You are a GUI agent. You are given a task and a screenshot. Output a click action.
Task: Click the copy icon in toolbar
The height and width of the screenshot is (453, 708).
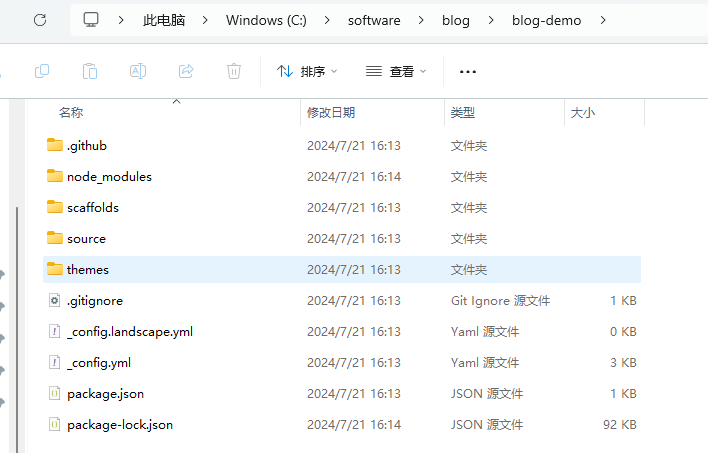point(42,71)
